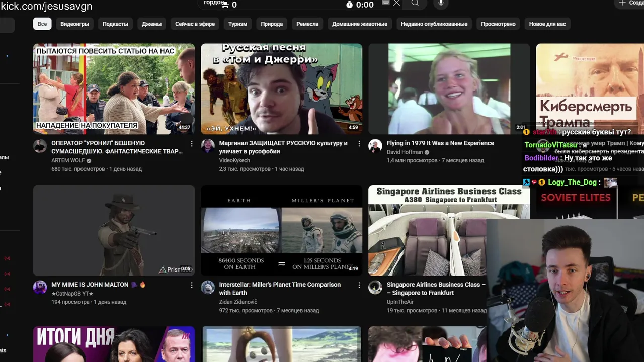Open options for ОПЕРАТОР УРОНИЛ БЕШЕНУЮ video
Screen dimensions: 644x362
click(x=191, y=144)
